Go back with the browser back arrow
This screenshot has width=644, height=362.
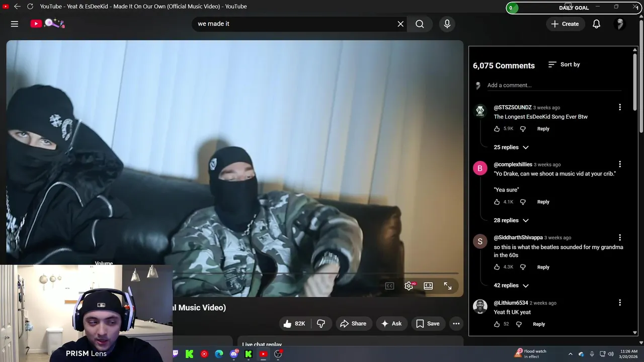pyautogui.click(x=17, y=7)
